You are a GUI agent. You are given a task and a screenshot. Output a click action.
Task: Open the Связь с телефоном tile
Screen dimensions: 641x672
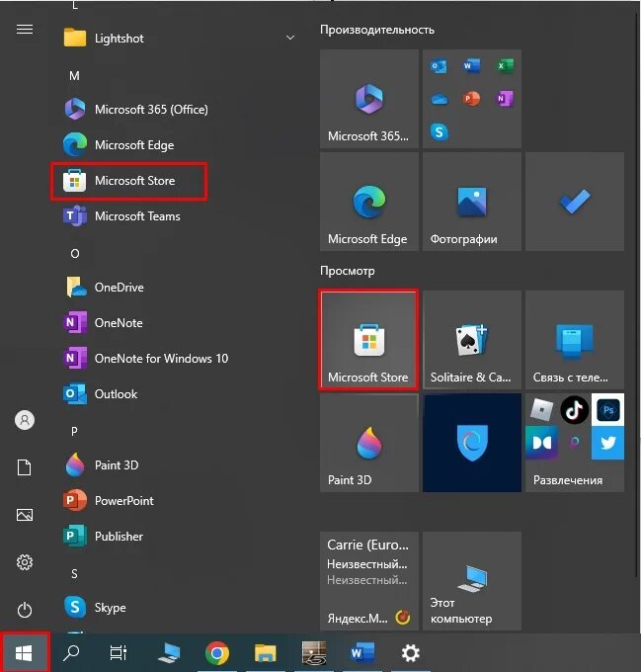click(575, 340)
